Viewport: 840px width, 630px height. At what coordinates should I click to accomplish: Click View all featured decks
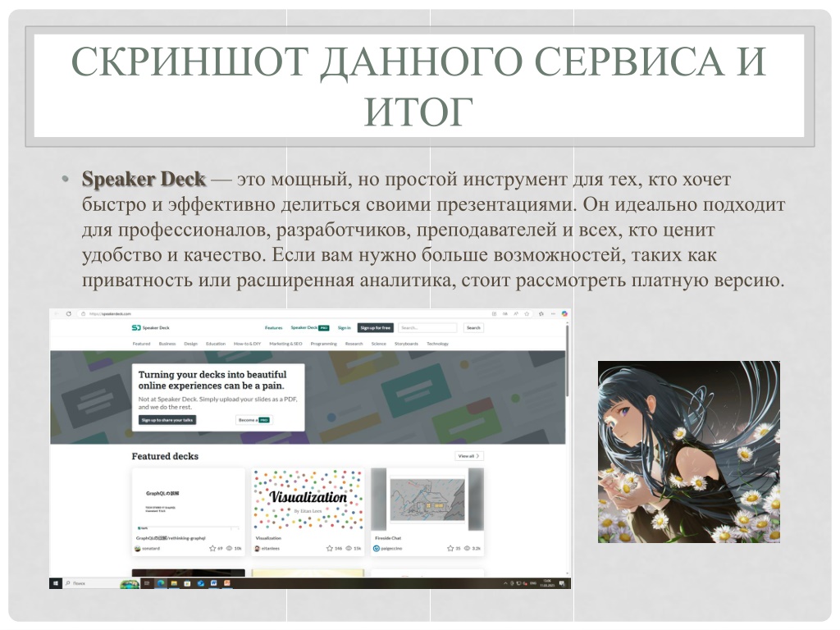469,456
